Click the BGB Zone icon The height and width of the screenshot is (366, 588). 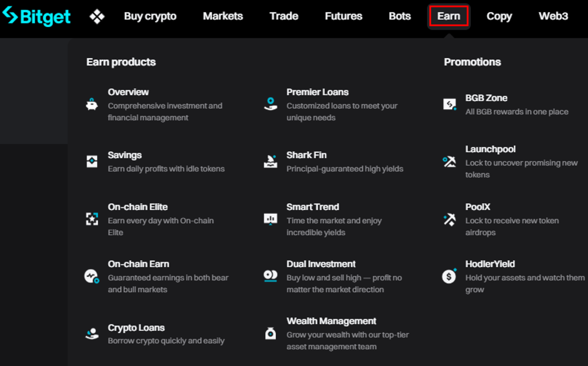click(449, 104)
